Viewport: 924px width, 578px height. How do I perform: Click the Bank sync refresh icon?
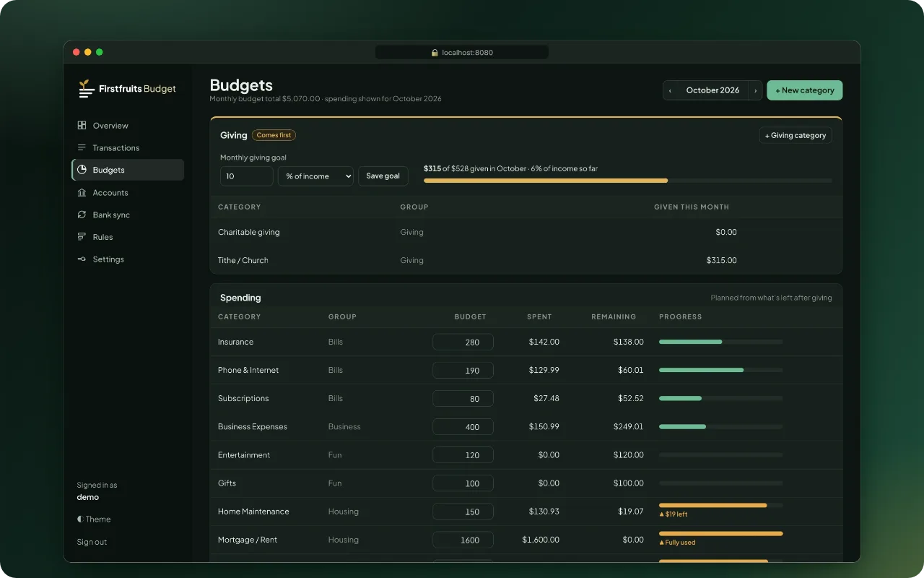click(x=82, y=215)
